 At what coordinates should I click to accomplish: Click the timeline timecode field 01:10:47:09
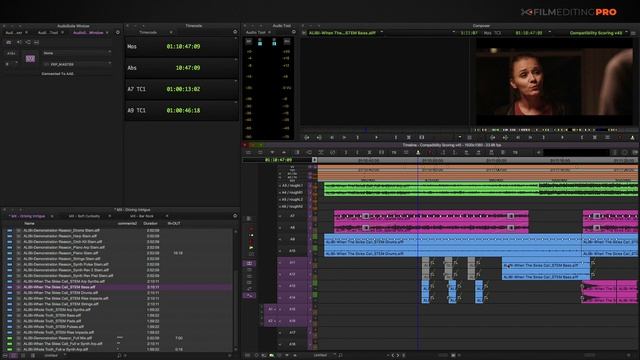tap(278, 160)
